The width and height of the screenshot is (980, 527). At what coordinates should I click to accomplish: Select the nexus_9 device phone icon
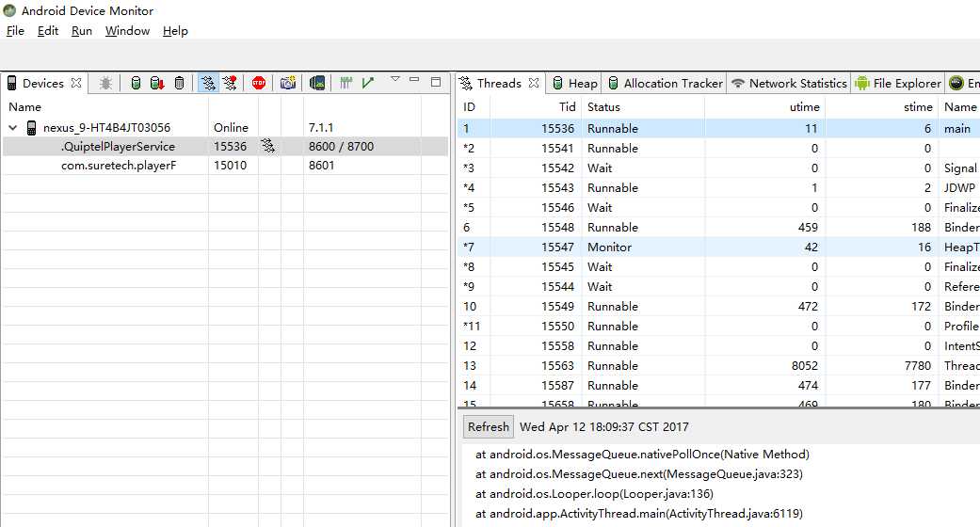(x=31, y=128)
